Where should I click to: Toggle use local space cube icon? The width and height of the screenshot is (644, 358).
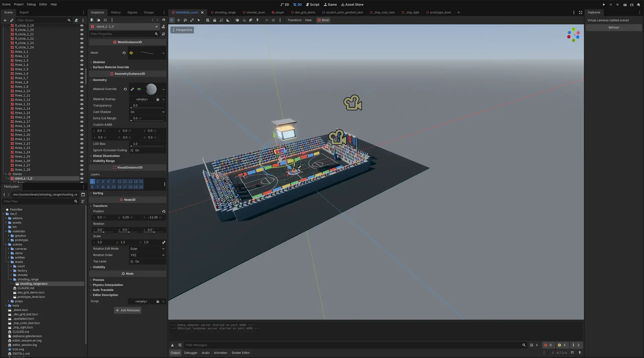tap(237, 20)
